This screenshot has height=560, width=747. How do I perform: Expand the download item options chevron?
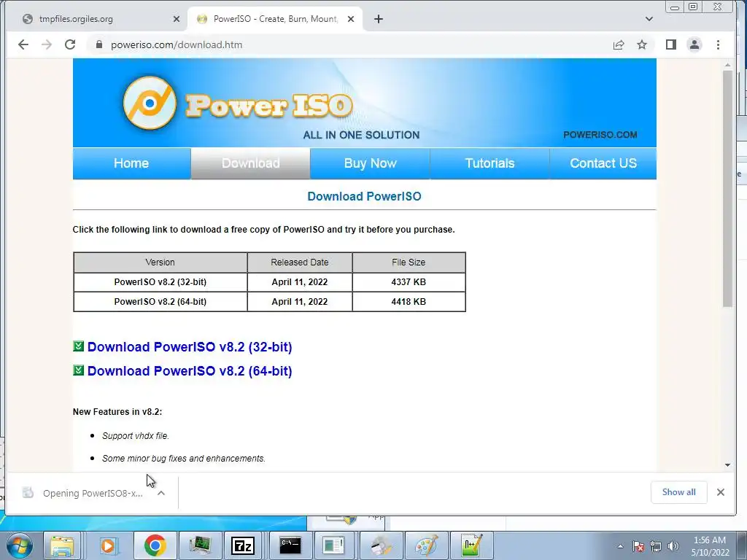click(161, 494)
